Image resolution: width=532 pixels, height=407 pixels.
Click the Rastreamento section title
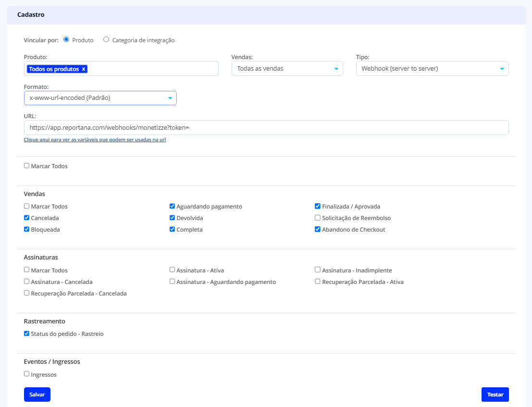(44, 321)
